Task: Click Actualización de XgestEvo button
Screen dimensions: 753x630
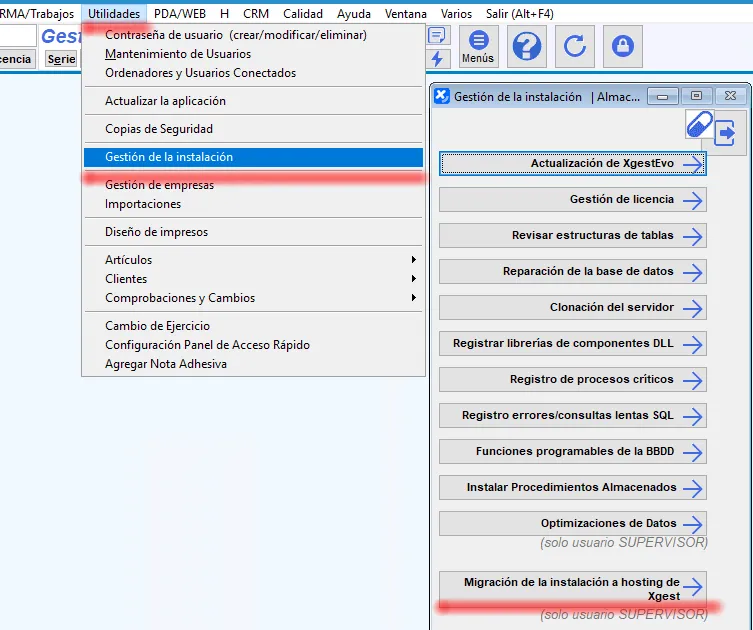Action: coord(572,163)
